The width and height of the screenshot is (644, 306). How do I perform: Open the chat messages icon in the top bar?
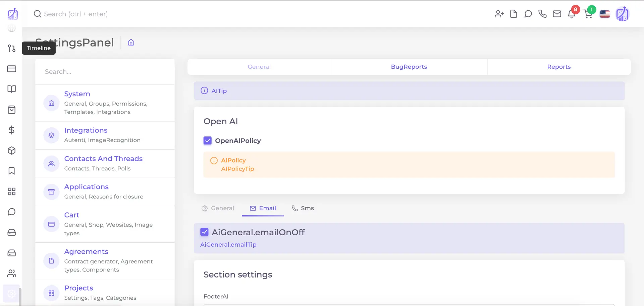(x=528, y=14)
